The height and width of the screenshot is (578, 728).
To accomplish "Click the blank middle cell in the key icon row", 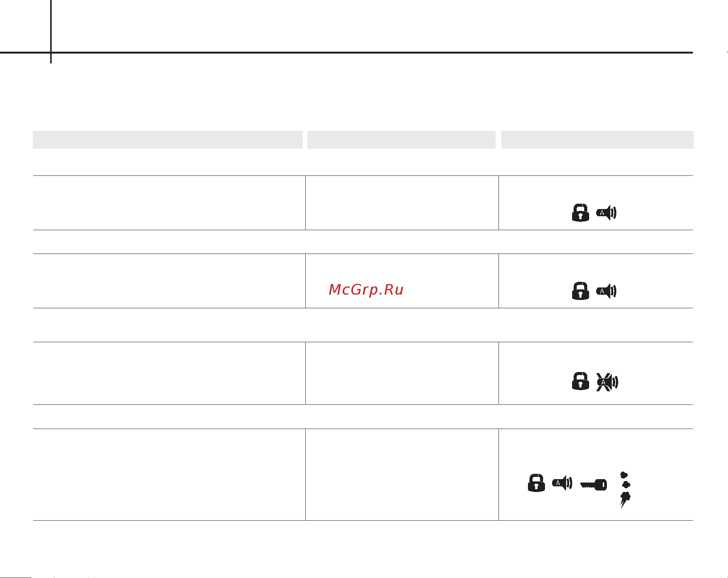I will 402,475.
